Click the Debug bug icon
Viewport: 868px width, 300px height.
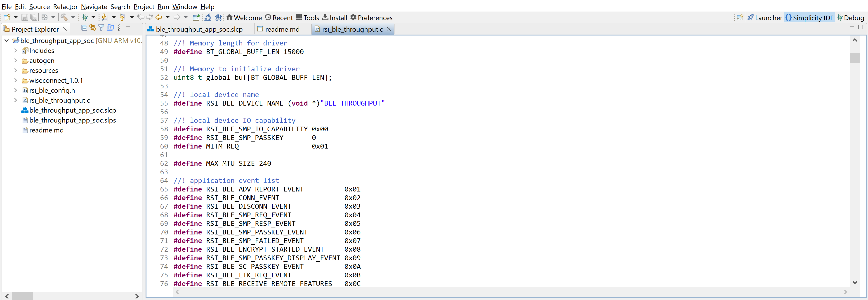pos(85,17)
